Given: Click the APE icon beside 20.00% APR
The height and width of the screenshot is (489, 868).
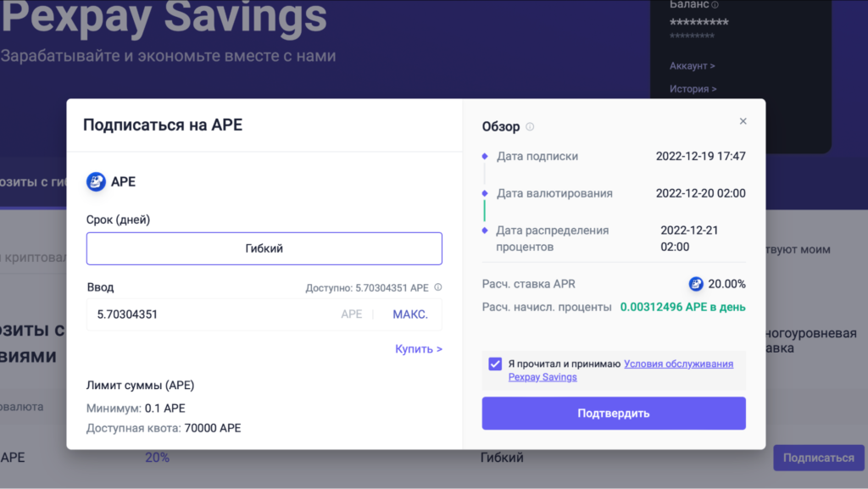Looking at the screenshot, I should pyautogui.click(x=696, y=284).
